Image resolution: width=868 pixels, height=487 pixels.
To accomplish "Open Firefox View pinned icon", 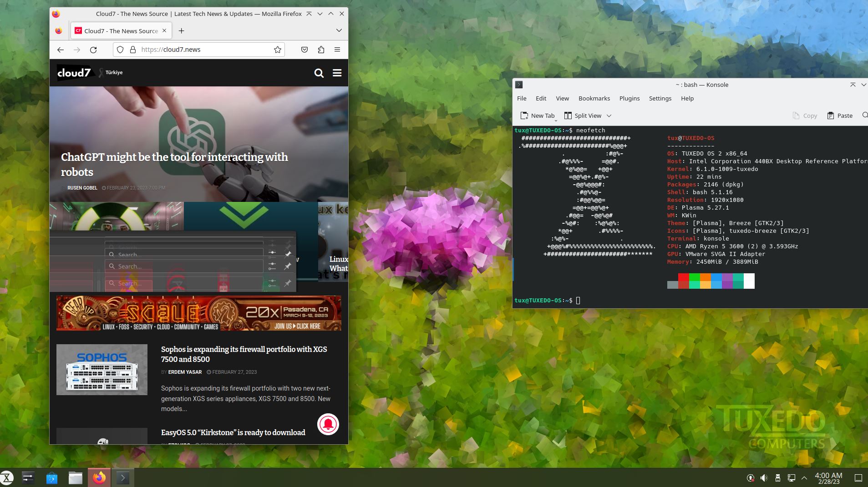I will (59, 30).
